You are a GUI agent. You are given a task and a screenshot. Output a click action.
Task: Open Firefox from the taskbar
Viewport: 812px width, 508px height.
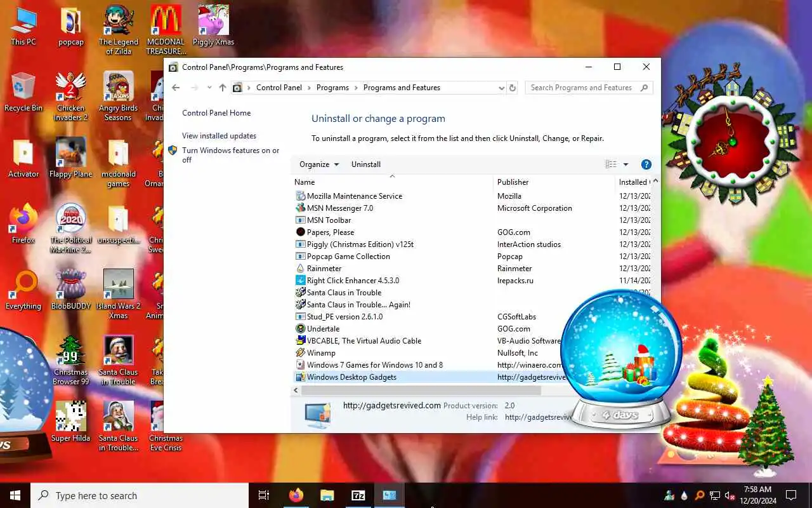point(296,495)
